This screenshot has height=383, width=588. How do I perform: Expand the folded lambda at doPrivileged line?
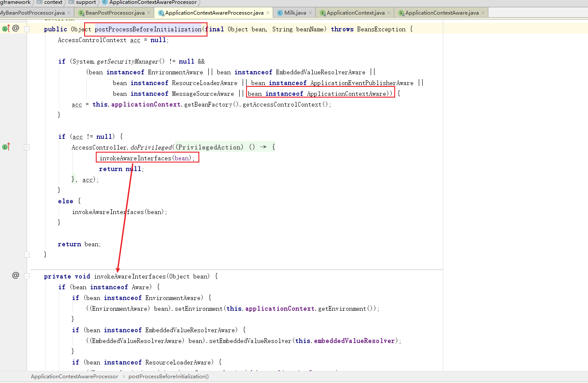(x=27, y=147)
